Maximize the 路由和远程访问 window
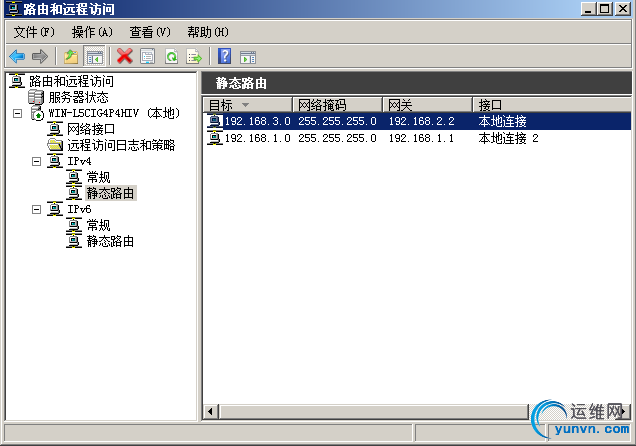The image size is (636, 446). tap(604, 9)
